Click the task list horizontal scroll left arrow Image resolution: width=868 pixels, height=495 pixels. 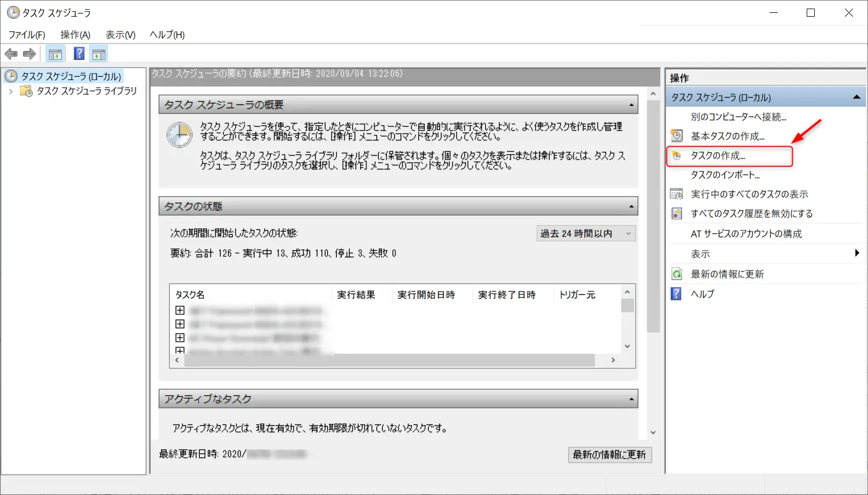pyautogui.click(x=177, y=360)
